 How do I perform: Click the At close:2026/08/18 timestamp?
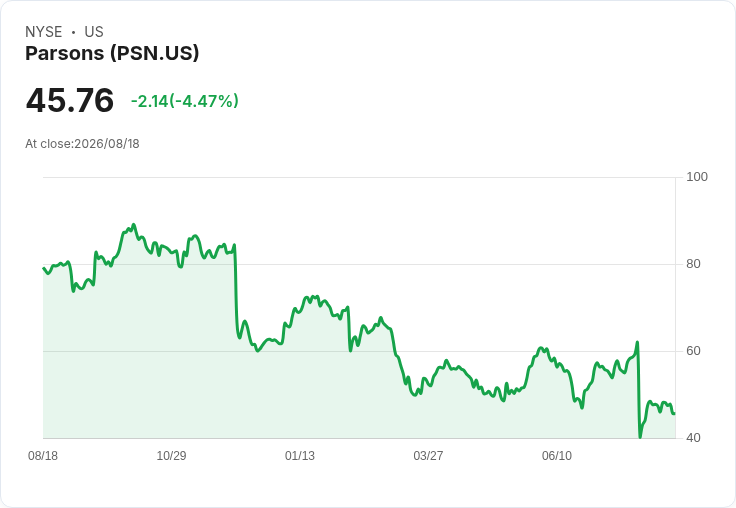82,144
